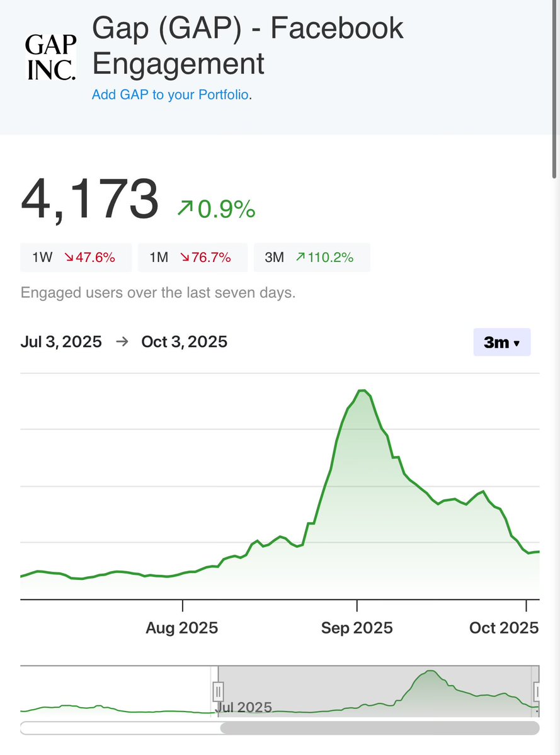Image resolution: width=560 pixels, height=755 pixels.
Task: Click the 4,173 engagement value
Action: point(89,200)
